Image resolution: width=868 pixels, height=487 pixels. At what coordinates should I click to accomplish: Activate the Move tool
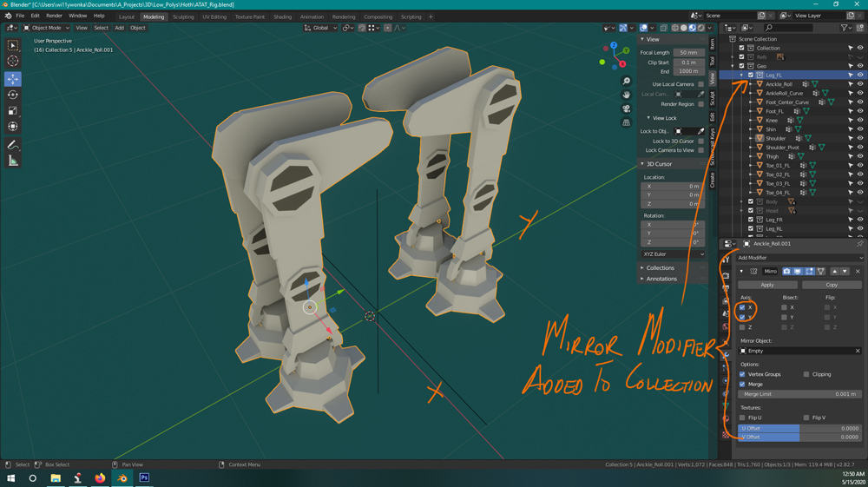point(13,79)
